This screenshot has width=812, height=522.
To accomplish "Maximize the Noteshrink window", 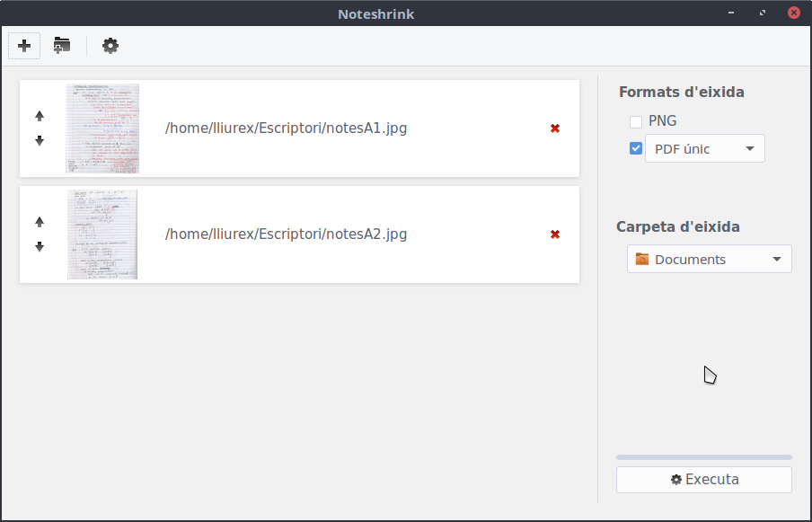I will click(763, 13).
